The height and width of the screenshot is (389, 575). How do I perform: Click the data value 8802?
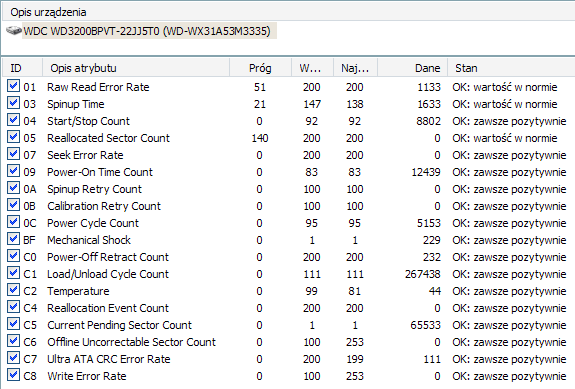click(x=428, y=121)
